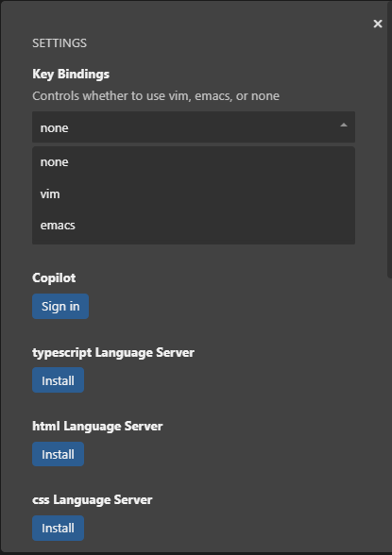The image size is (392, 555).
Task: Collapse the Key Bindings dropdown arrow
Action: pos(344,125)
